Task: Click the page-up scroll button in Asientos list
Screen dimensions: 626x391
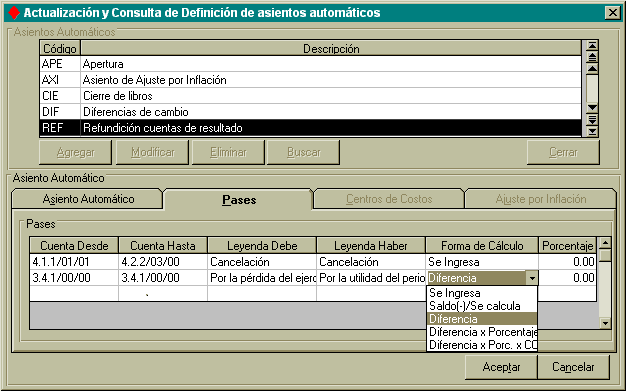Action: [x=592, y=57]
